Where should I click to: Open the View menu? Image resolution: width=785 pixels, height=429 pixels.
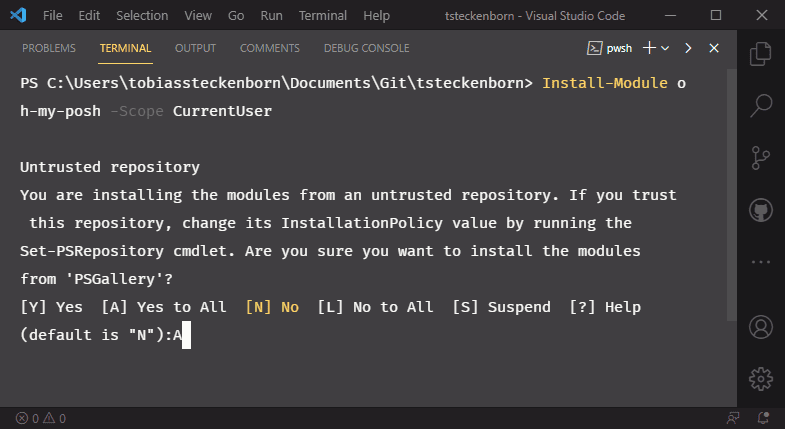click(x=198, y=16)
